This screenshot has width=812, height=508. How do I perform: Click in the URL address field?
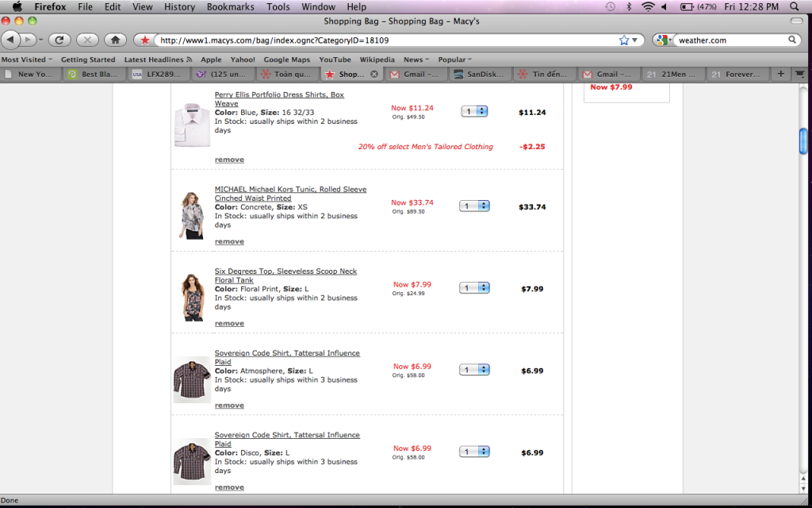point(381,40)
